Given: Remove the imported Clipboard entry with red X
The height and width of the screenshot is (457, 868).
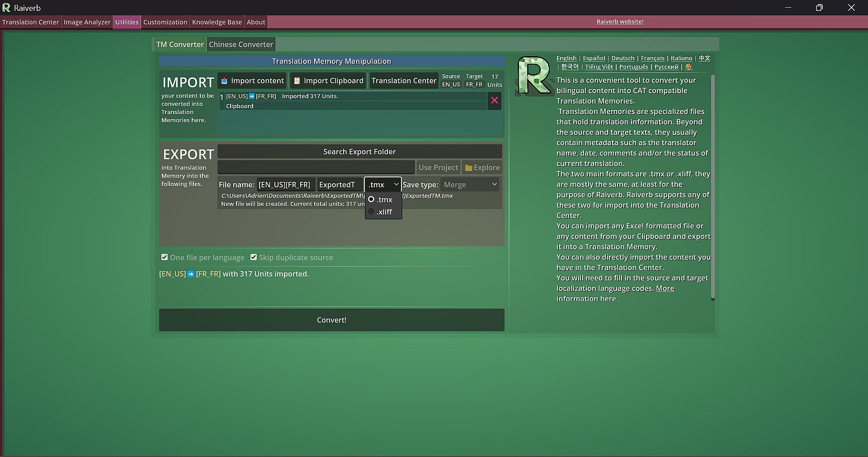Looking at the screenshot, I should point(495,100).
